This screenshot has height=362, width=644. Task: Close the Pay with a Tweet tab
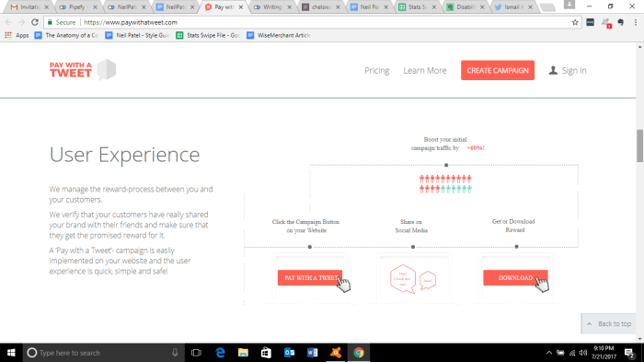241,7
